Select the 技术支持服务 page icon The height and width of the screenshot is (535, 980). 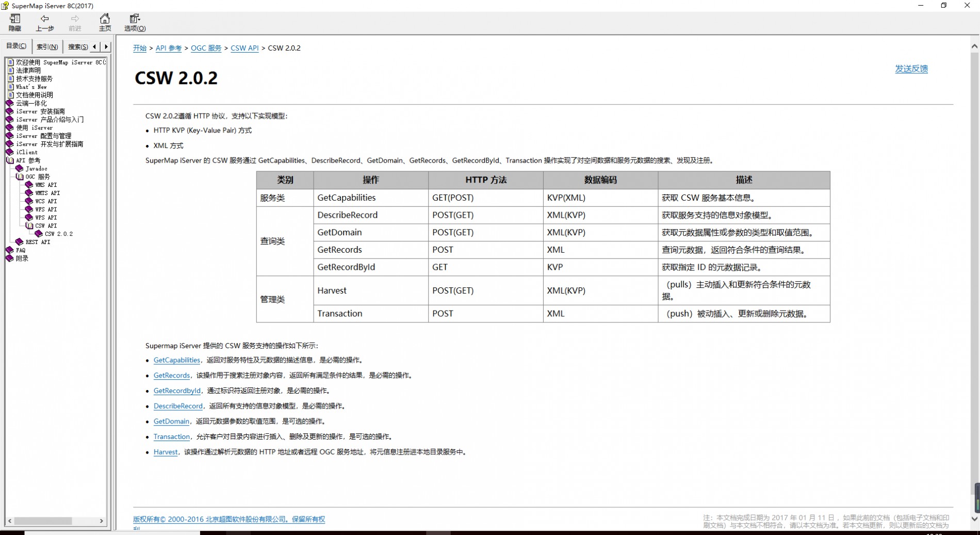11,79
